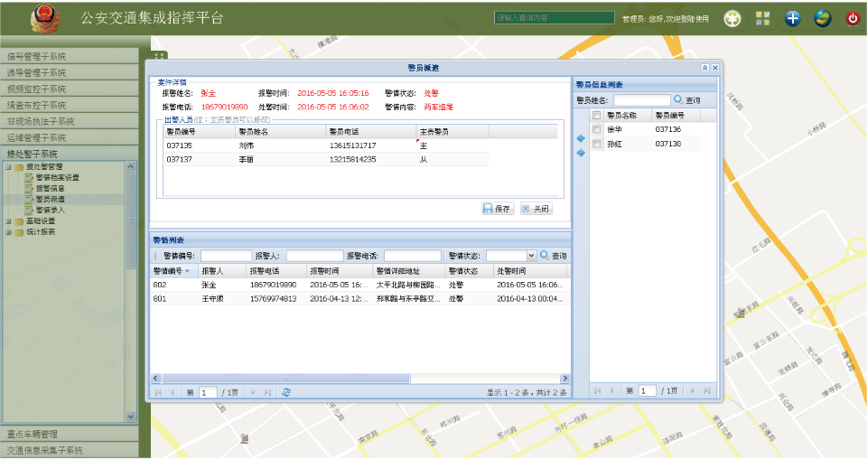Click the right arrow to remove officer
The width and height of the screenshot is (868, 460).
tap(581, 153)
